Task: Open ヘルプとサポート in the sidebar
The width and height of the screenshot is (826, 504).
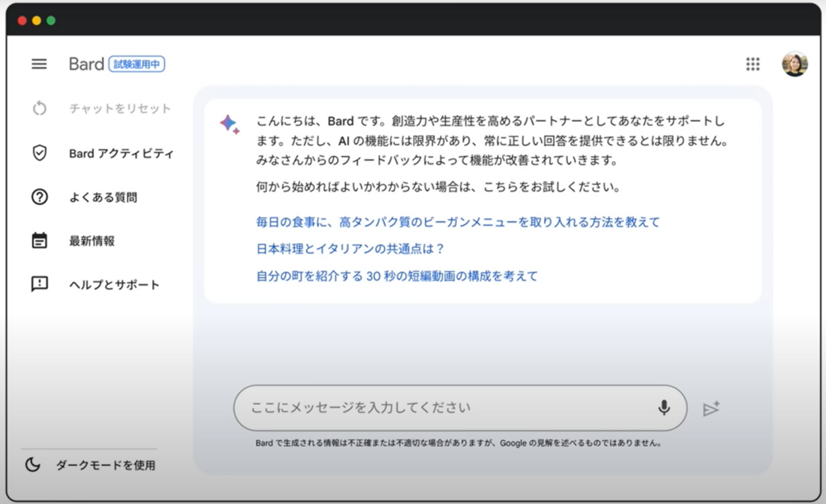Action: [114, 284]
